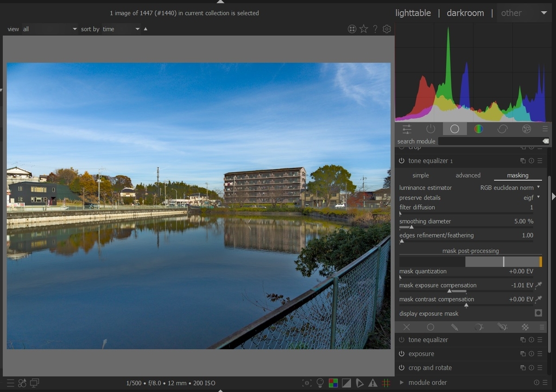Image resolution: width=556 pixels, height=392 pixels.
Task: Open styles quick access in bottom bar
Action: click(22, 383)
